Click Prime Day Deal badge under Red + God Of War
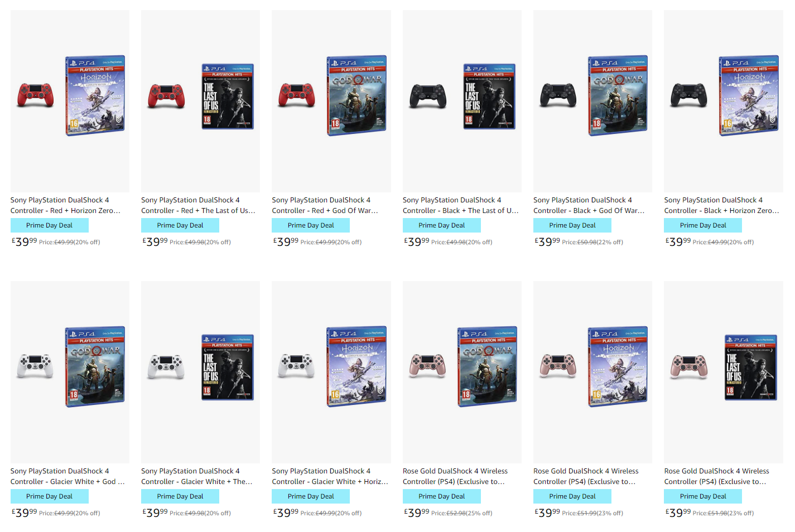 pyautogui.click(x=311, y=225)
